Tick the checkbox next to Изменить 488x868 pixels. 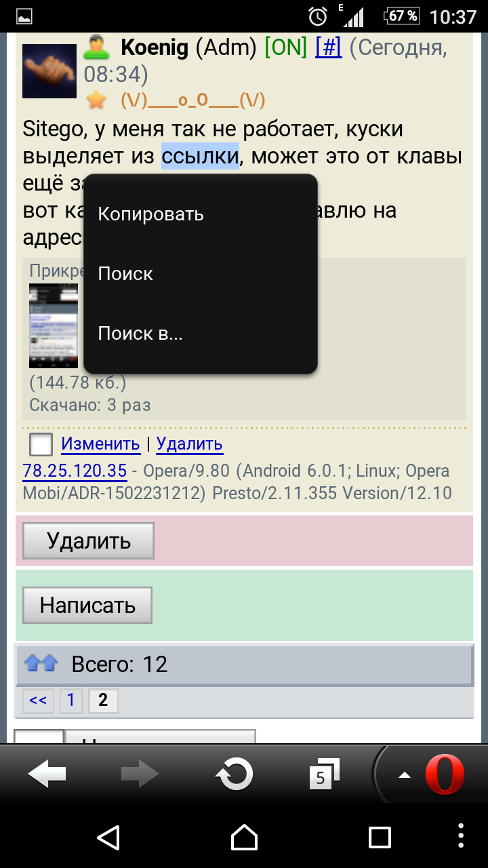pyautogui.click(x=41, y=445)
